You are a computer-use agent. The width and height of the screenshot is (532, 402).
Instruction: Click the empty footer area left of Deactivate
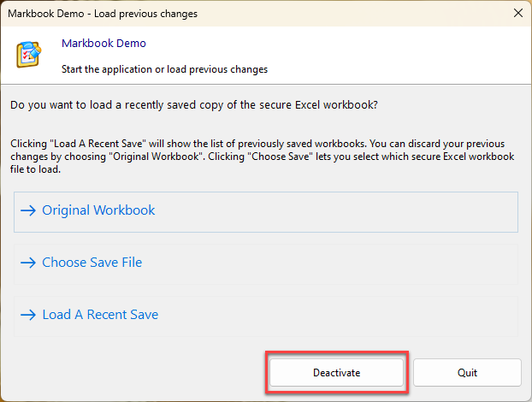click(128, 373)
